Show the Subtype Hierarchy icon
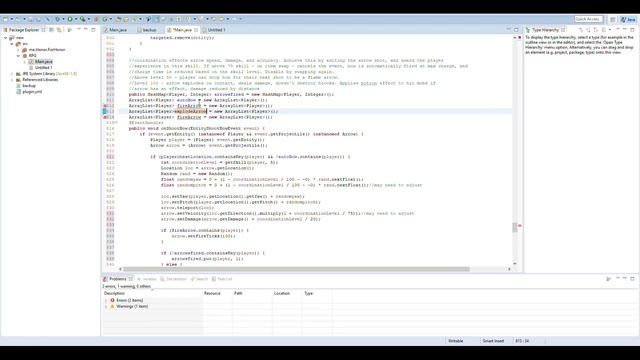The width and height of the screenshot is (640, 360). pyautogui.click(x=596, y=30)
